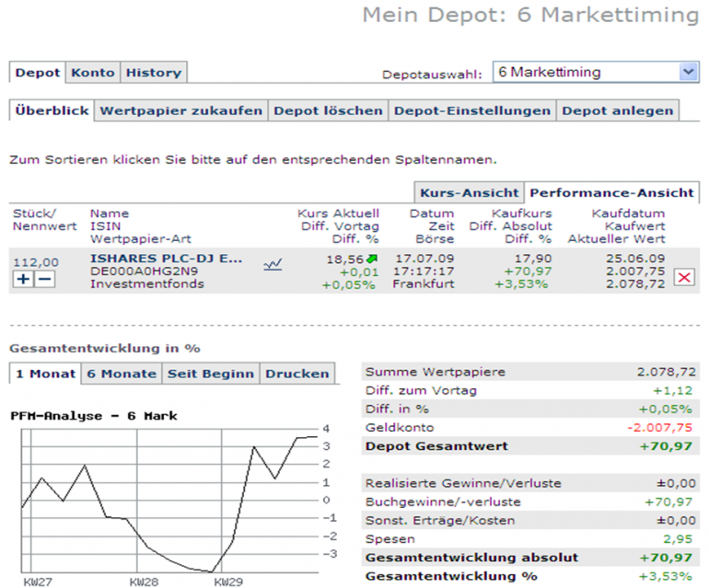Sort by Kaufdatum column header
709x588 pixels.
(628, 213)
